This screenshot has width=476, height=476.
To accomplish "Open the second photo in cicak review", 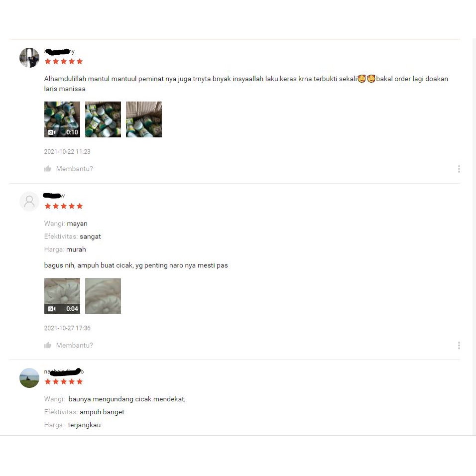I will pos(103,296).
